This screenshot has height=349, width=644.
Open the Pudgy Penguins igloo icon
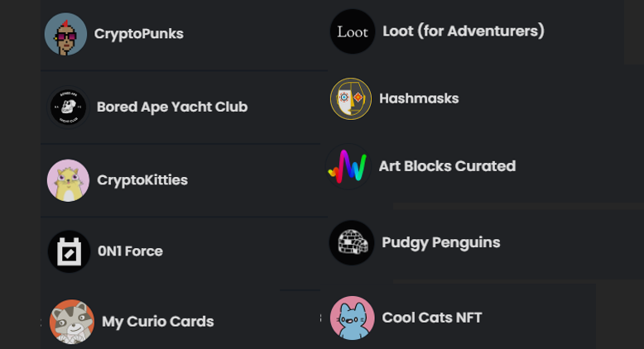[352, 243]
